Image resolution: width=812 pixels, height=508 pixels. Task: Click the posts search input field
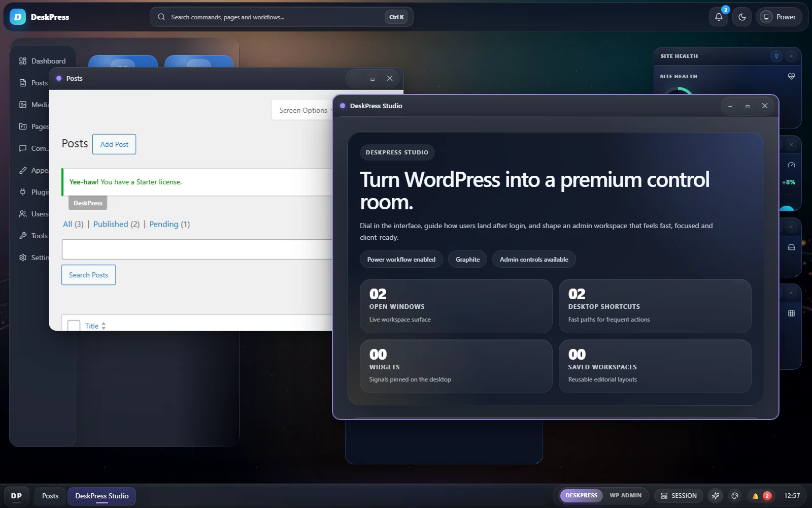[x=197, y=249]
